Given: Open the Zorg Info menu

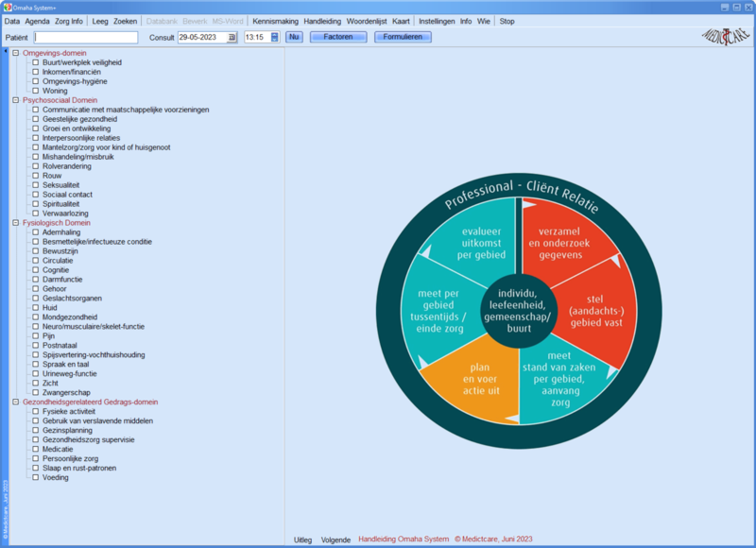Looking at the screenshot, I should click(x=70, y=21).
